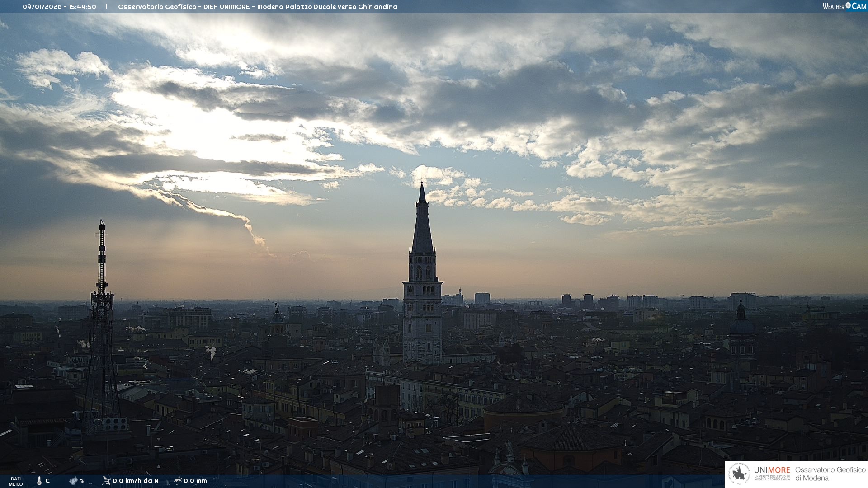Screen dimensions: 868x488
Task: Click the thermometer temperature icon
Action: click(x=39, y=481)
